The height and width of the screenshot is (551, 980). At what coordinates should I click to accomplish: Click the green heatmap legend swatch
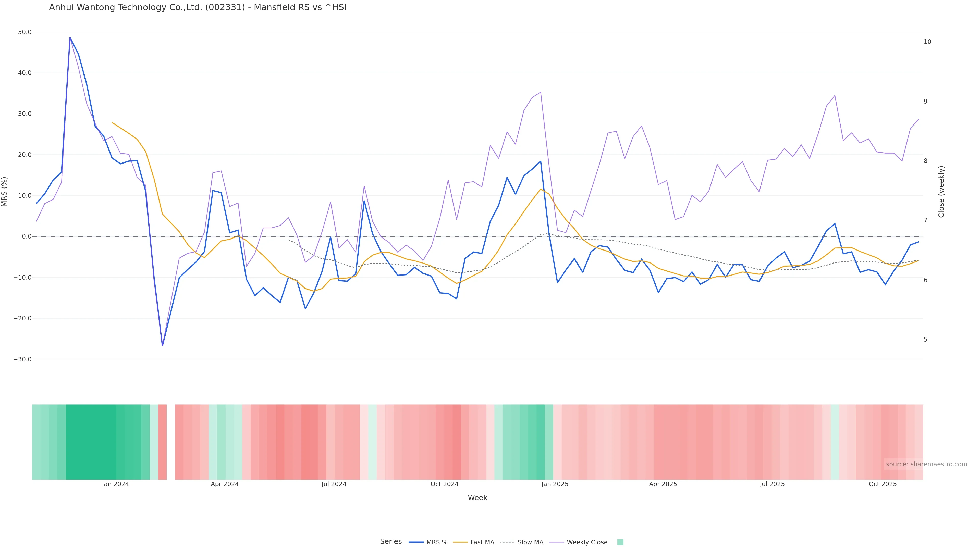pyautogui.click(x=620, y=542)
